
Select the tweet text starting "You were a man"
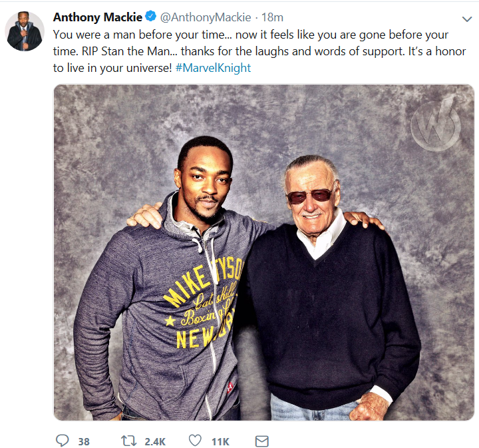coord(259,51)
